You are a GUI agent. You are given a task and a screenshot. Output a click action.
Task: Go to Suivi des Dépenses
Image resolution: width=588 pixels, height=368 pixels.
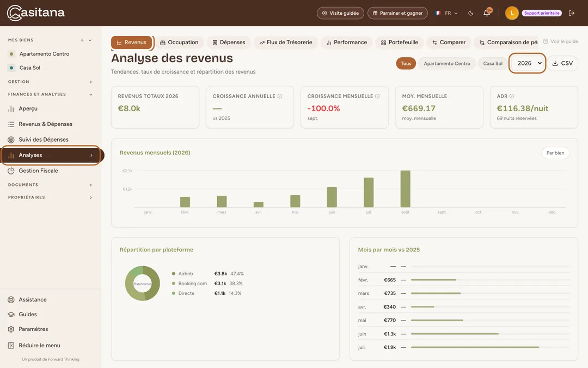tap(50, 140)
